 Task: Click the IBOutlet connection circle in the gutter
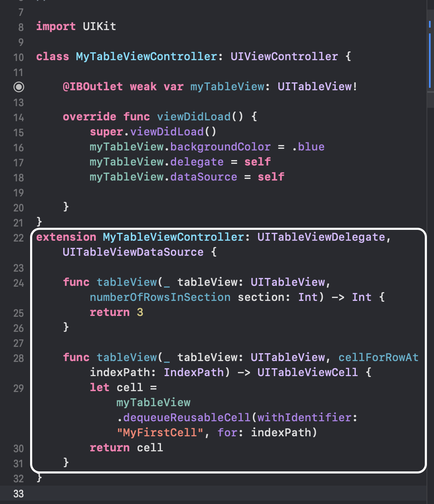[x=19, y=87]
